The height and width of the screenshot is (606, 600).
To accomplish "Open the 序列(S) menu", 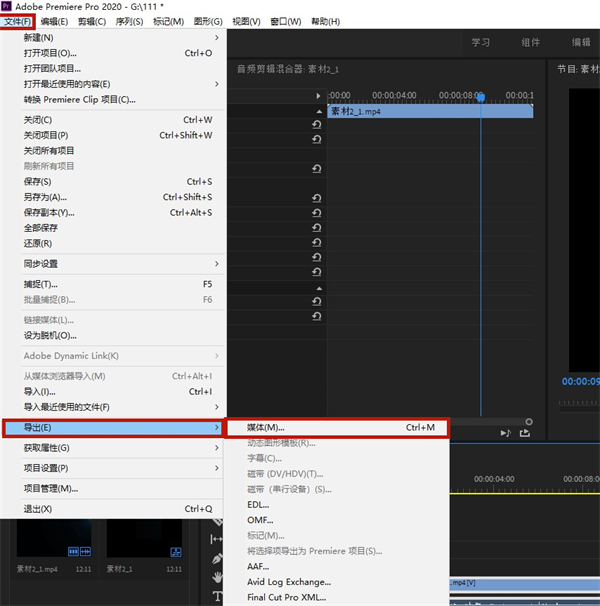I will (130, 22).
